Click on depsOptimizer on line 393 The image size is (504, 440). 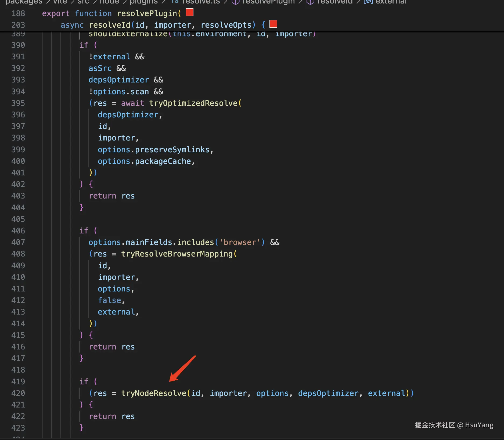[x=119, y=80]
